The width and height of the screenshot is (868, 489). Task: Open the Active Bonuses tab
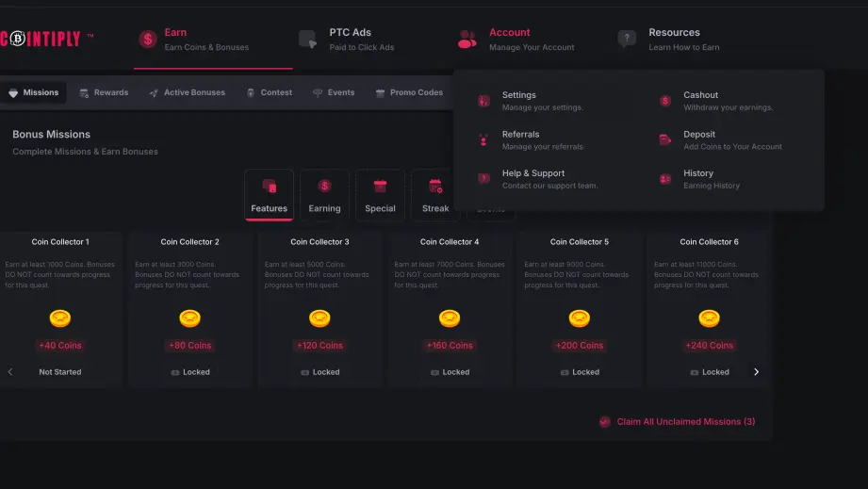coord(188,92)
